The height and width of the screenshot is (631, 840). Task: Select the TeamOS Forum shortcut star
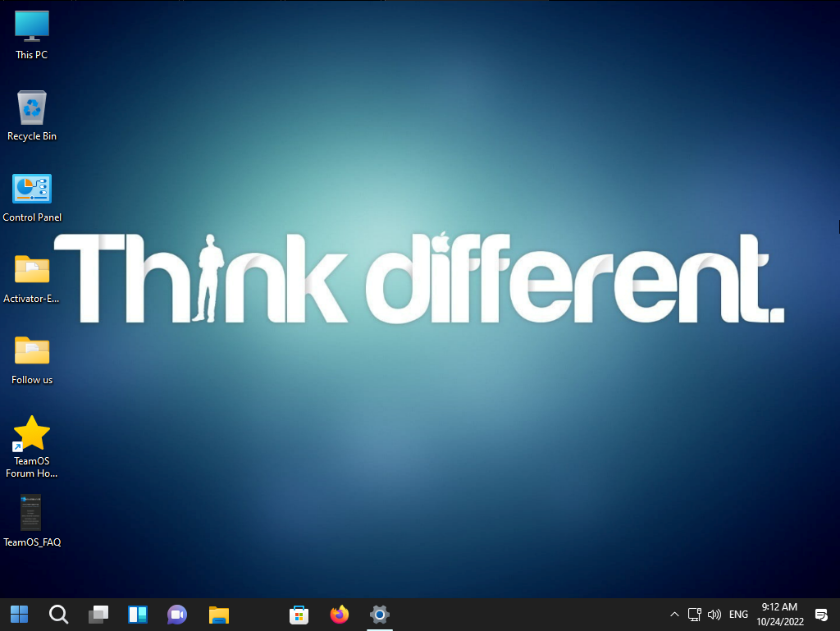point(32,432)
